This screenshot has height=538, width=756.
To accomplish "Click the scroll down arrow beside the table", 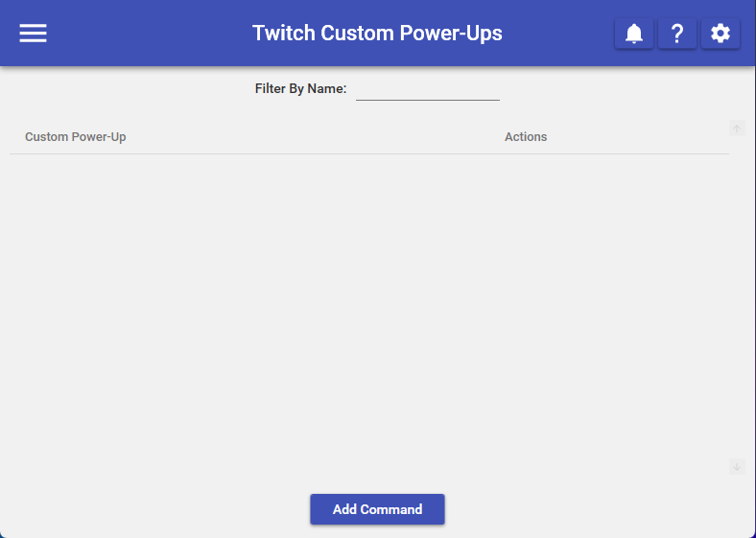I will [x=737, y=467].
